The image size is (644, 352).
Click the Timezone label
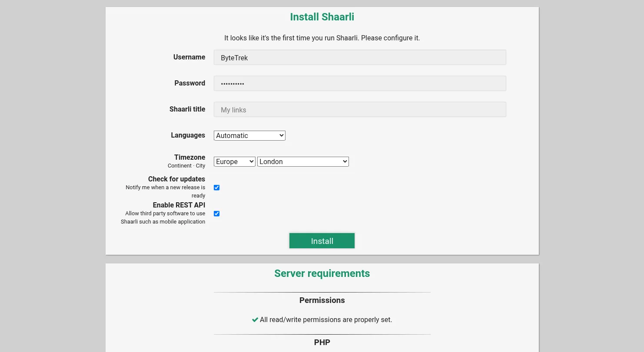pos(189,157)
